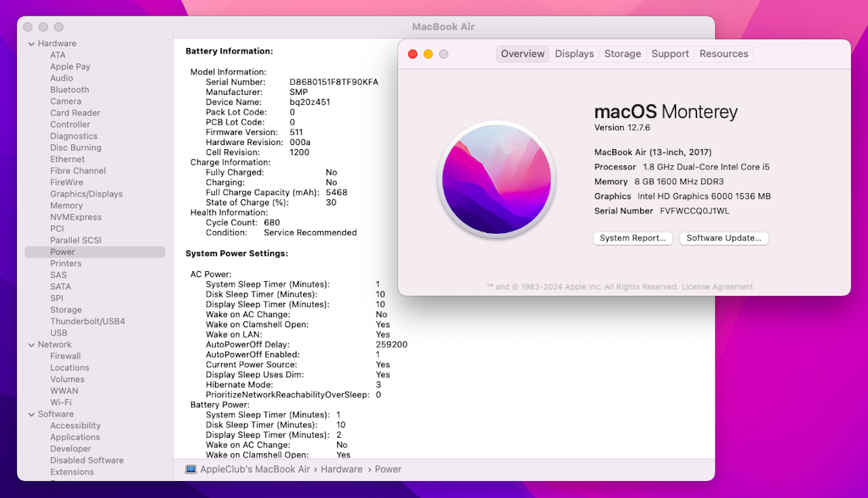Select SATA in sidebar
The height and width of the screenshot is (498, 868).
(x=60, y=286)
